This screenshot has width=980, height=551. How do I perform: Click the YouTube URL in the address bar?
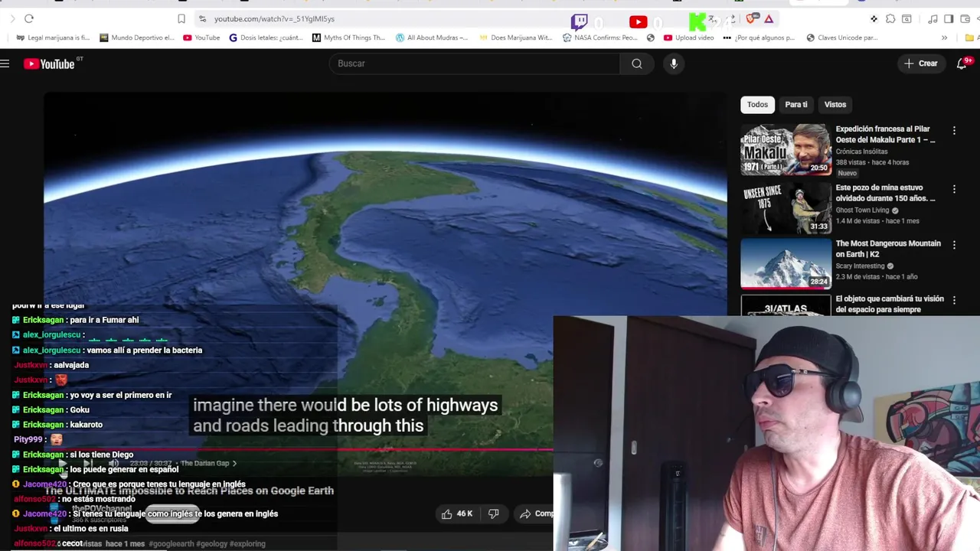[x=274, y=18]
